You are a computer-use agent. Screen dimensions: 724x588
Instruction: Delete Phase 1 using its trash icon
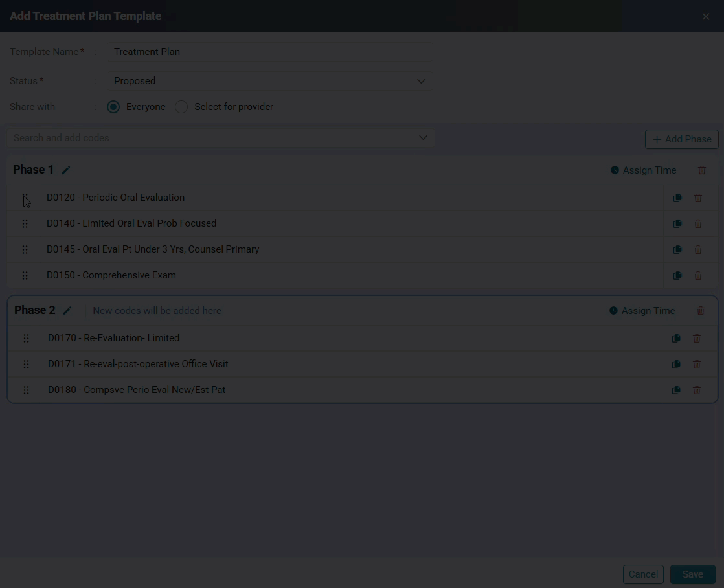click(702, 170)
